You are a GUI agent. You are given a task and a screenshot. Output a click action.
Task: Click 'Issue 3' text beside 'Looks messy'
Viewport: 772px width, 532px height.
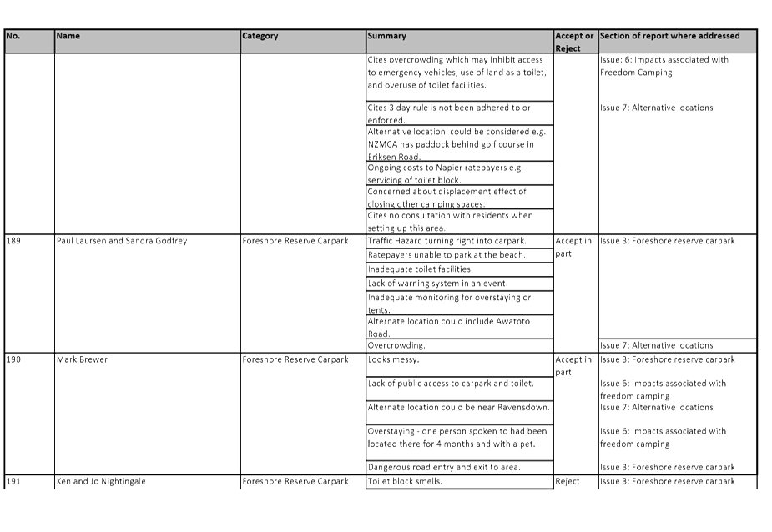click(667, 359)
